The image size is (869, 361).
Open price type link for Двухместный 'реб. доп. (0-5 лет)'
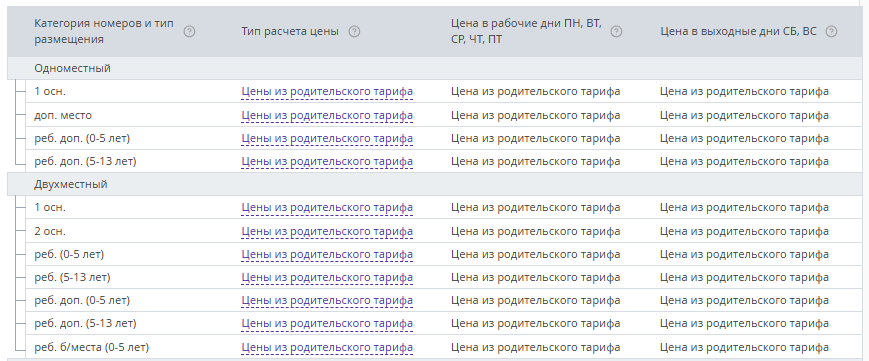point(327,300)
